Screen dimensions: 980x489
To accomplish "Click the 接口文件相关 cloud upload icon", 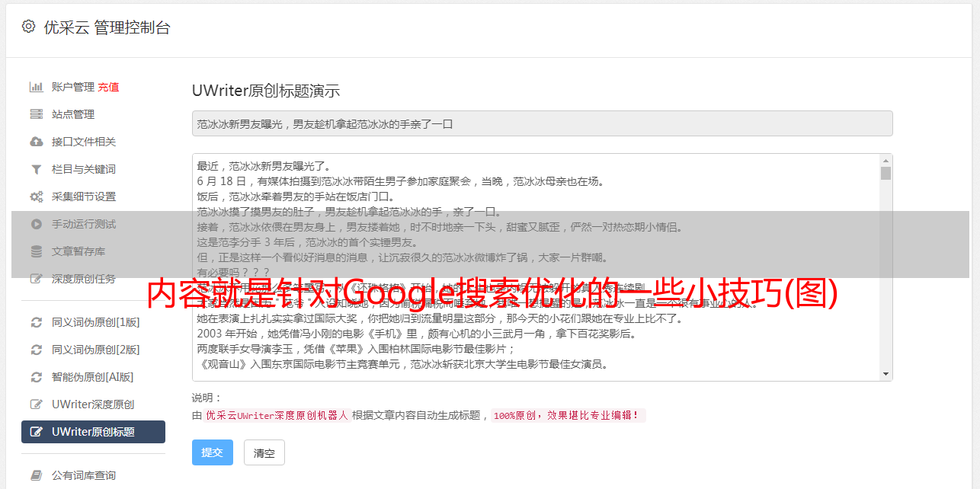I will [x=36, y=142].
